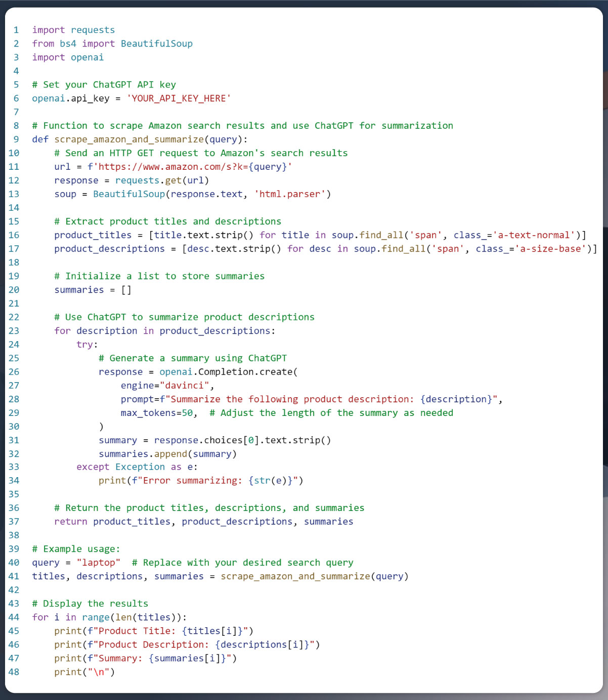
Task: Click the 'Product Description' print statement
Action: 187,643
